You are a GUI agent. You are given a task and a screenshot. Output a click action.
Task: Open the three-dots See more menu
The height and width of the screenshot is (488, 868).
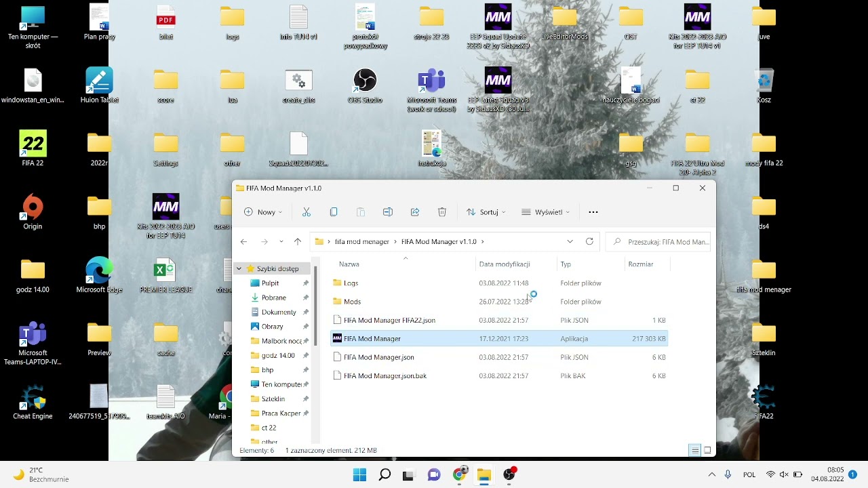(593, 212)
